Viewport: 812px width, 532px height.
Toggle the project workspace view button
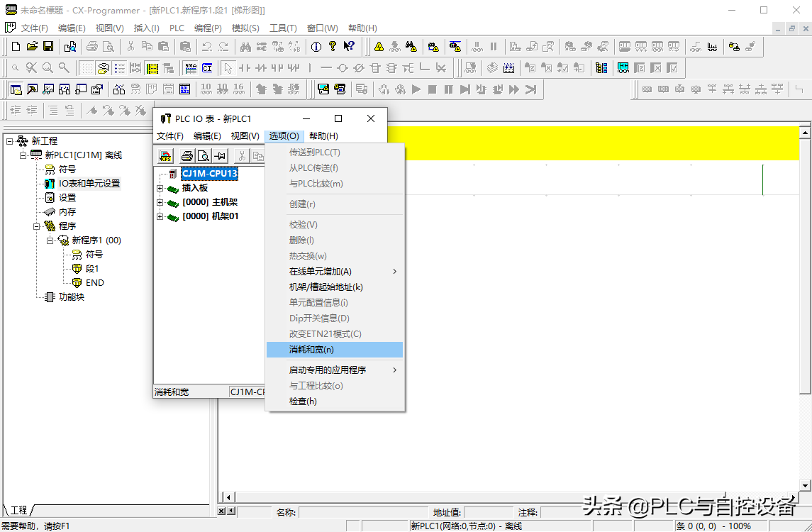point(15,89)
